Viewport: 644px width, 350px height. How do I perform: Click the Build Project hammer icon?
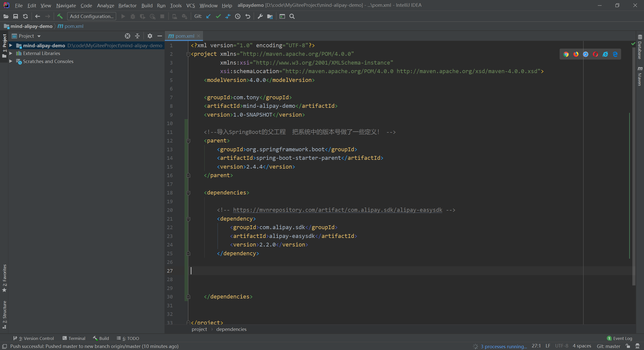pos(60,16)
